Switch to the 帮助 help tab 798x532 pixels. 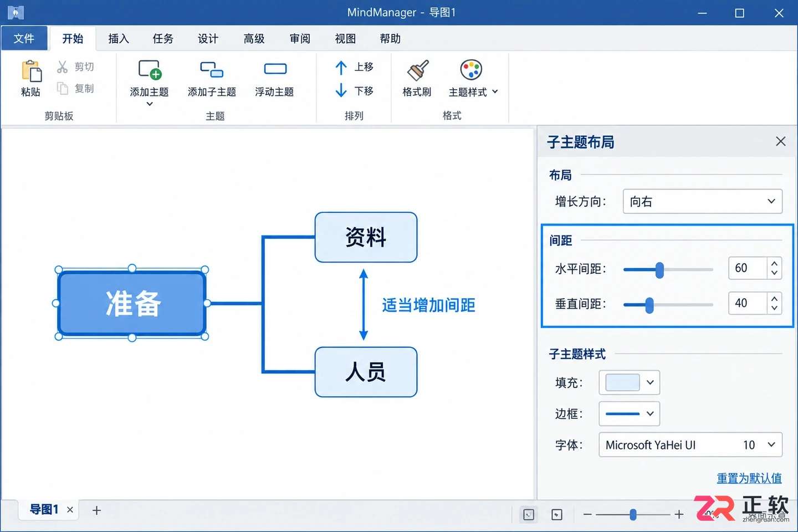[390, 38]
